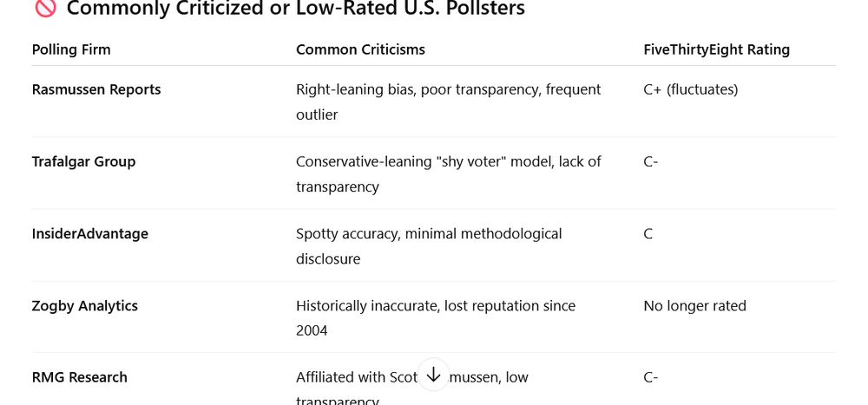868x405 pixels.
Task: Click the Low-Rated U.S. Pollsters heading
Action: click(295, 10)
